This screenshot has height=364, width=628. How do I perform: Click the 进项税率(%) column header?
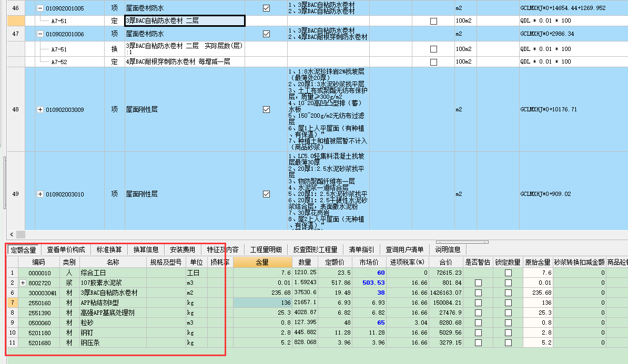click(x=407, y=263)
